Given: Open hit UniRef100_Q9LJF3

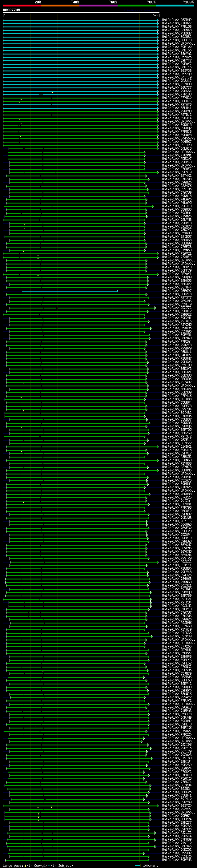Looking at the screenshot, I should (x=177, y=206).
